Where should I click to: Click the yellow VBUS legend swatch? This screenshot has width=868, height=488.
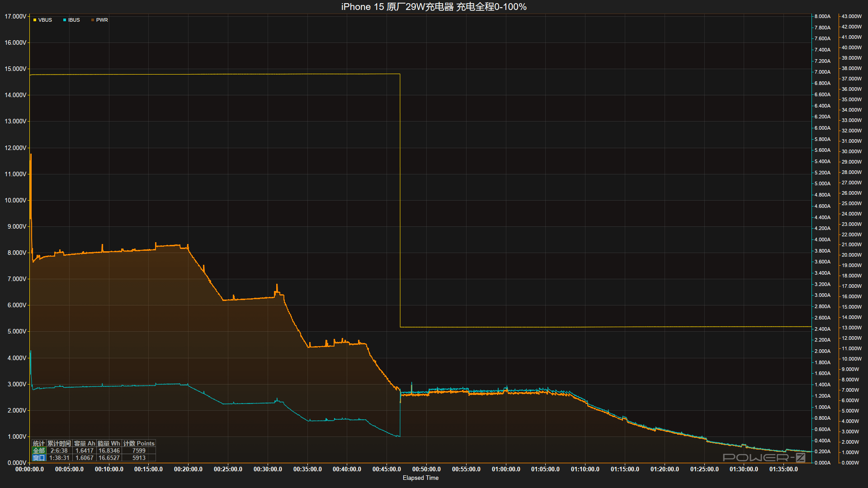35,20
